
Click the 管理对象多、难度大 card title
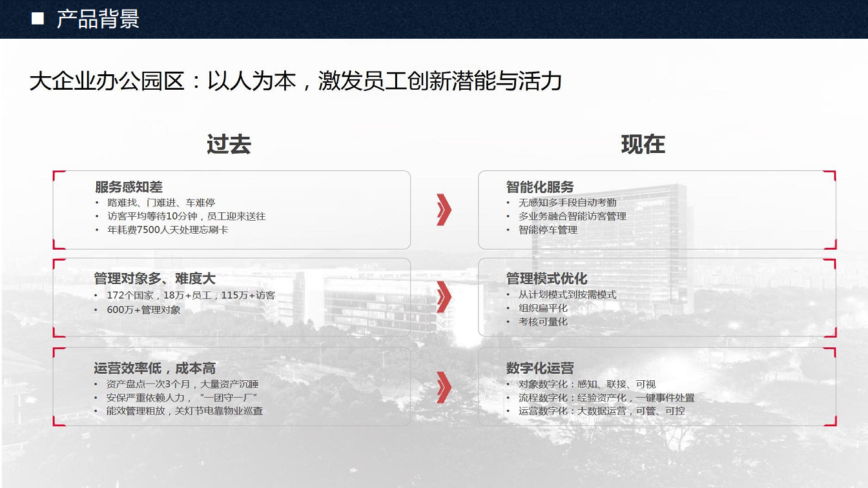click(154, 279)
